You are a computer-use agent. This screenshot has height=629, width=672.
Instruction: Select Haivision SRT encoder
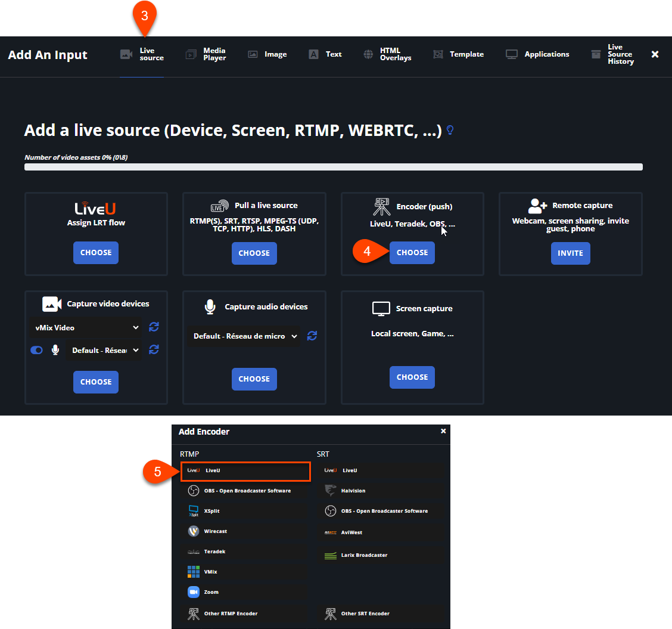pyautogui.click(x=381, y=491)
